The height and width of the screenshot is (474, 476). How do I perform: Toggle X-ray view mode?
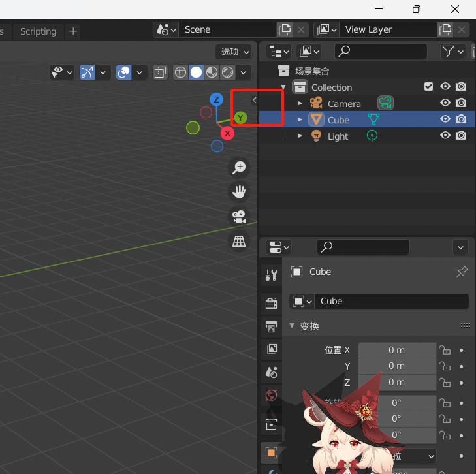pyautogui.click(x=160, y=72)
